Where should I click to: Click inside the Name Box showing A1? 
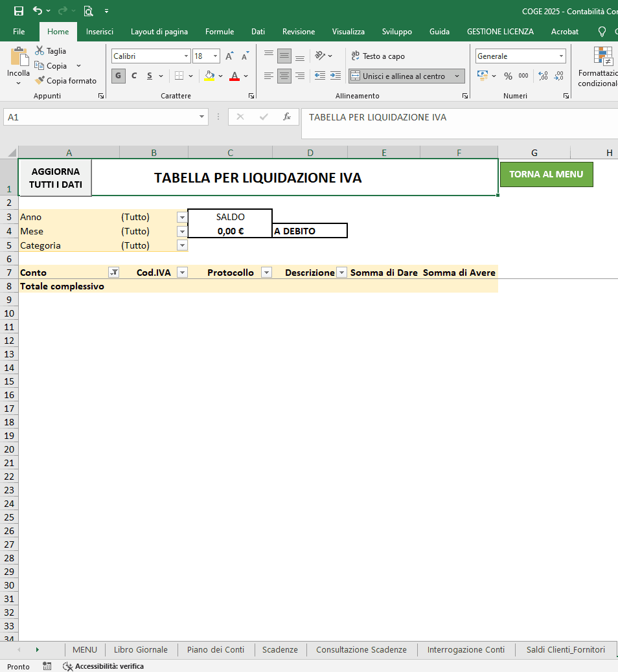[x=101, y=117]
